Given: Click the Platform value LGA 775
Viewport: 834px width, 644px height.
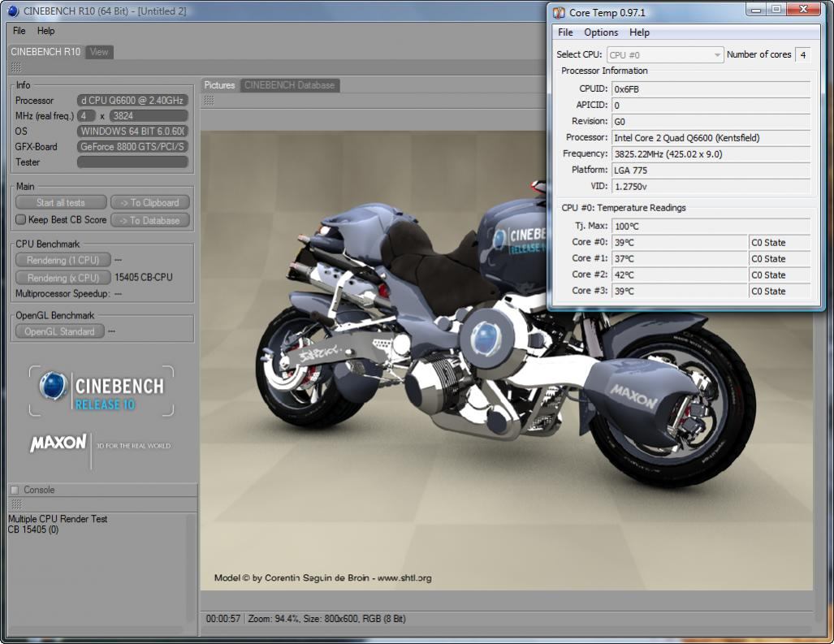Looking at the screenshot, I should [x=711, y=171].
